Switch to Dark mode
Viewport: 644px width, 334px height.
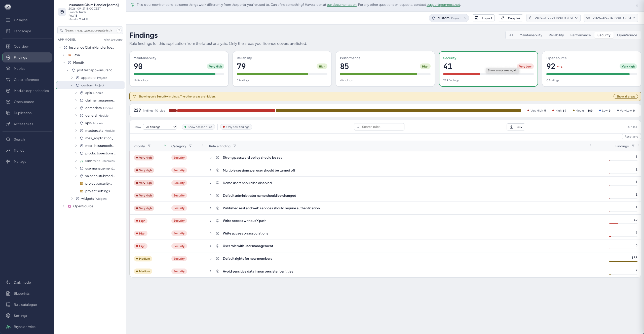coord(27,282)
